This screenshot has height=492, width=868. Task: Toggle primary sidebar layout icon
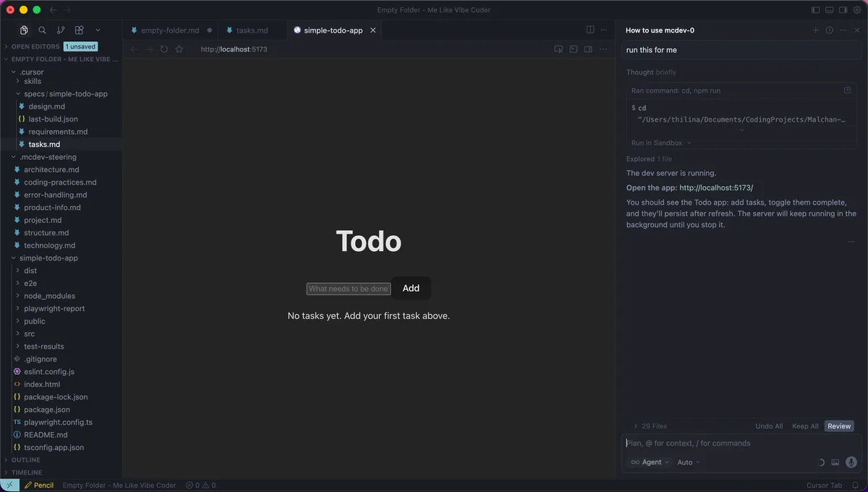(816, 10)
